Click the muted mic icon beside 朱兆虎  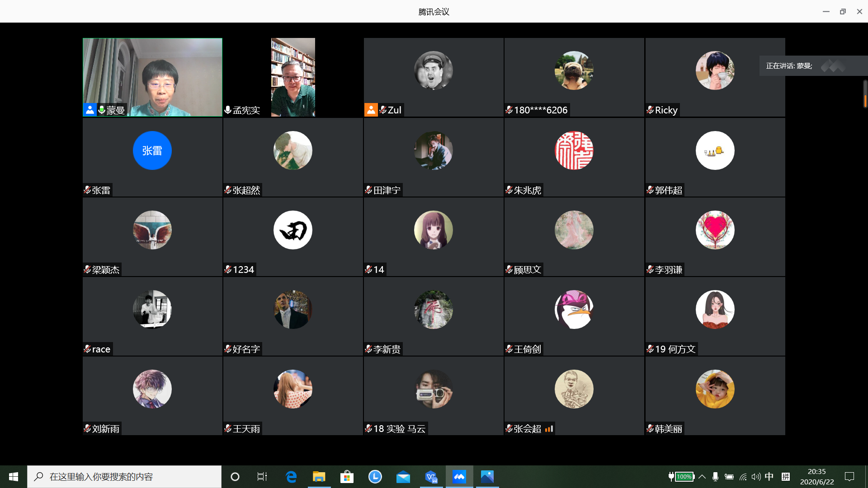click(x=509, y=190)
